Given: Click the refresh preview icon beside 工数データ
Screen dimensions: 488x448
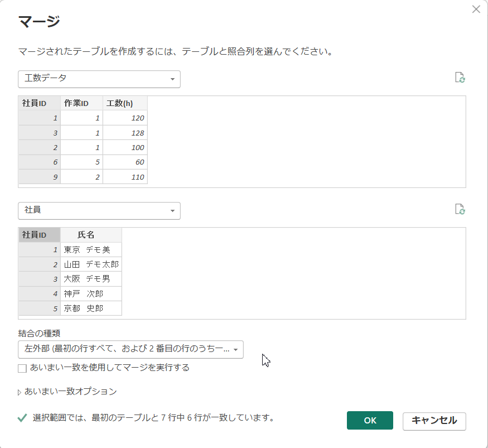Looking at the screenshot, I should click(460, 78).
